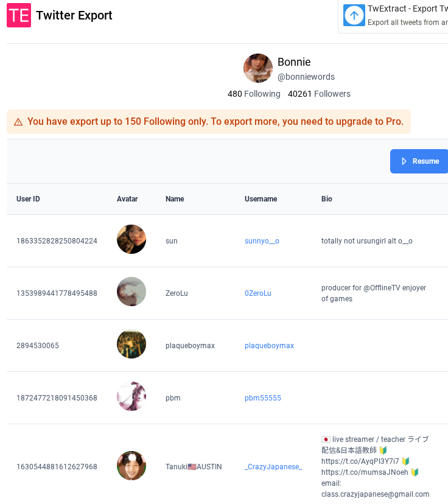The image size is (448, 504).
Task: Click the Username column header
Action: (261, 199)
